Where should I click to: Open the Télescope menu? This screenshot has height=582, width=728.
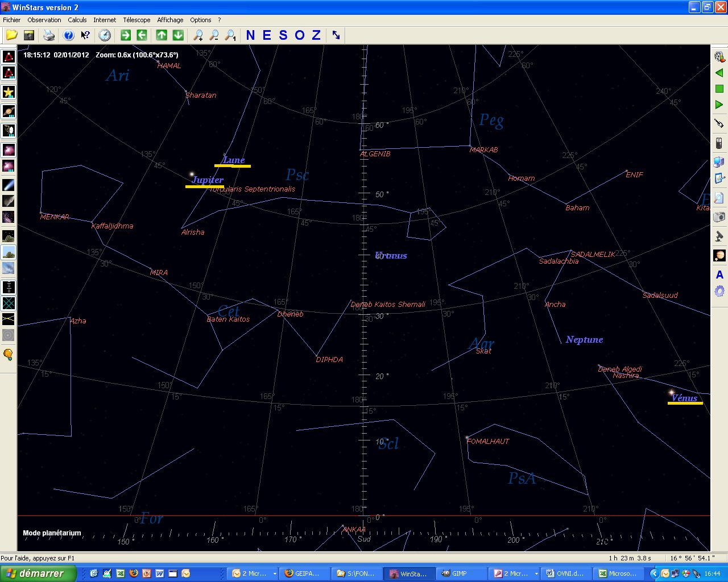pyautogui.click(x=136, y=20)
